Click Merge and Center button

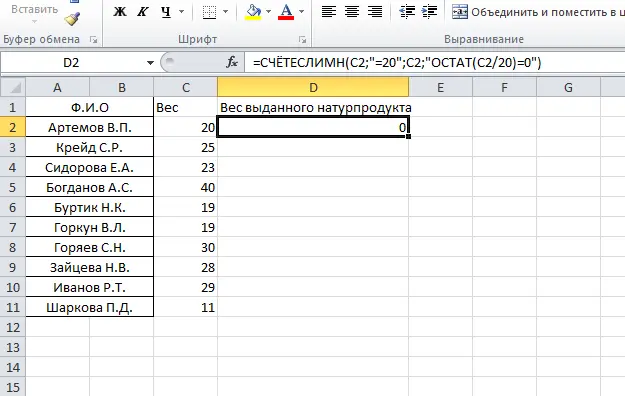point(538,12)
